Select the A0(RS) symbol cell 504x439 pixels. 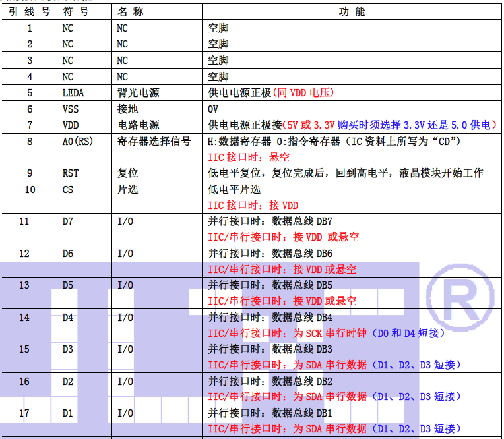click(x=78, y=141)
